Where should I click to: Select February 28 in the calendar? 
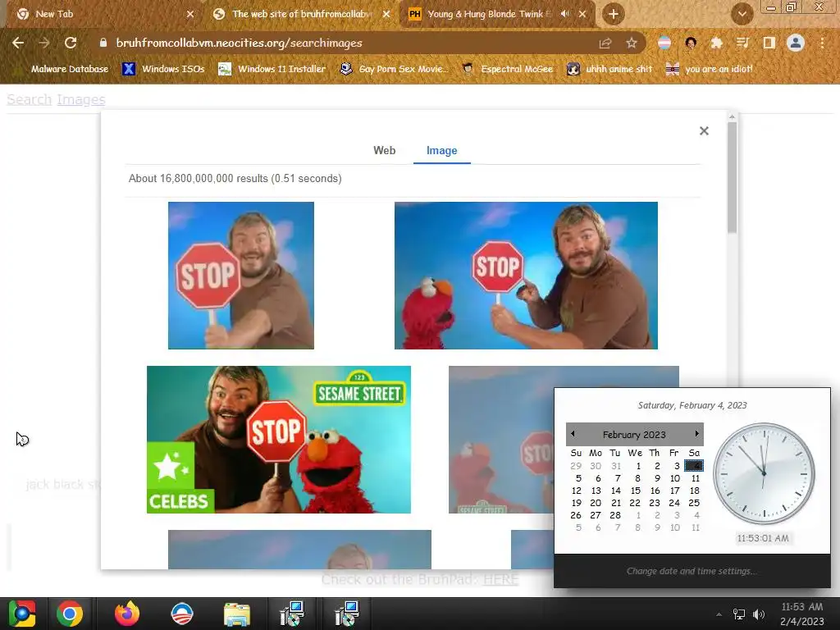pos(615,515)
